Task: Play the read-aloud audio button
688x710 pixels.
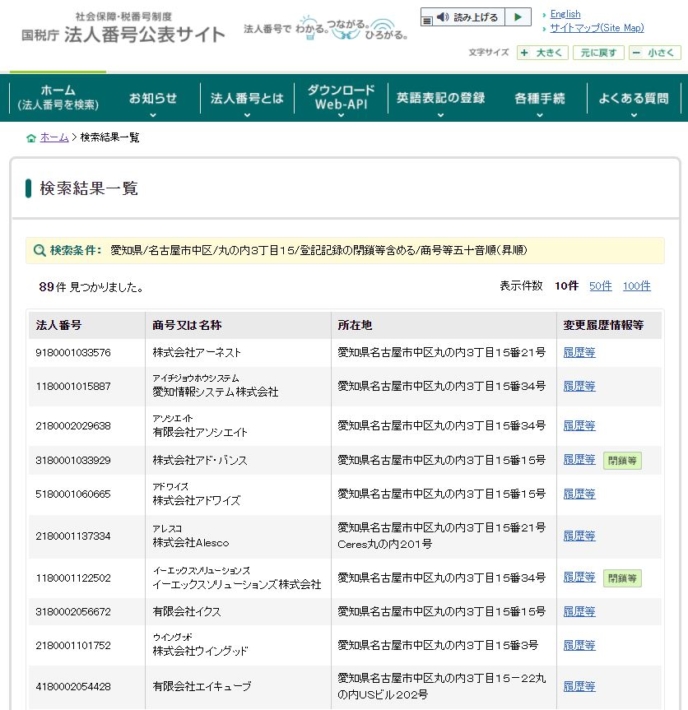Action: 518,17
